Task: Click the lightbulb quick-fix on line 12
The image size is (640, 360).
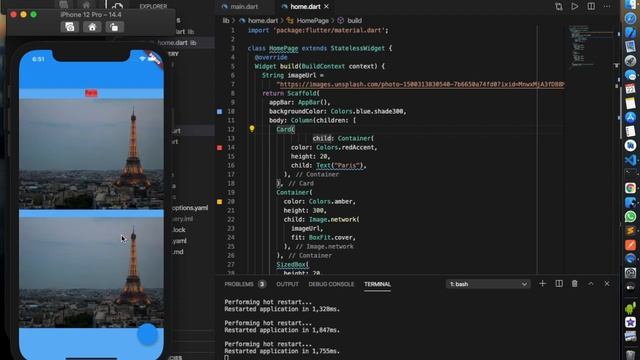Action: point(252,129)
